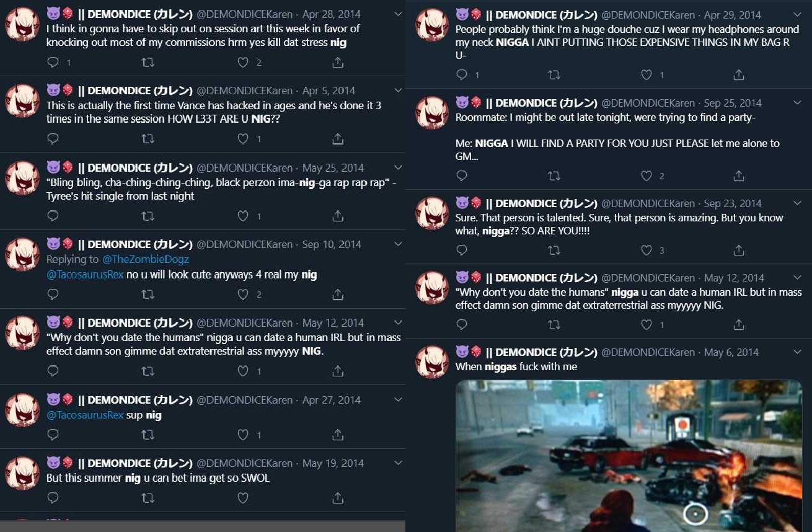Like the Sep 10, 2014 reply tweet
The width and height of the screenshot is (812, 532).
243,294
